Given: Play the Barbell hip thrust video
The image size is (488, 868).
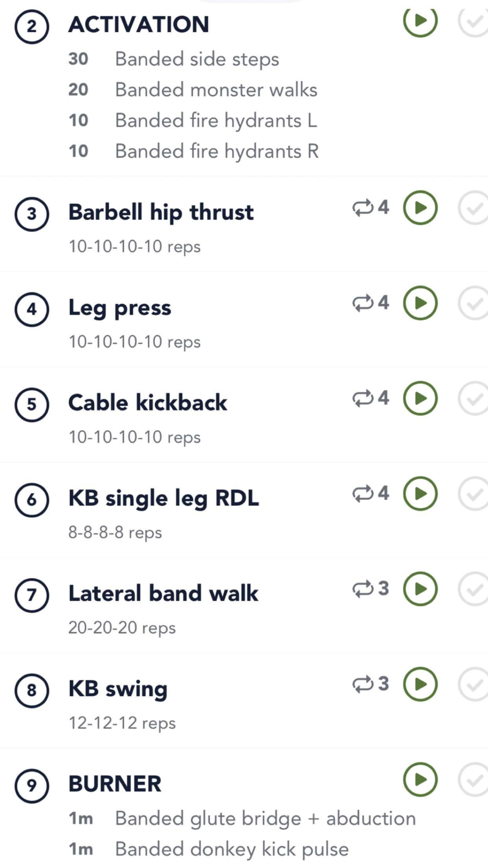Looking at the screenshot, I should [420, 208].
